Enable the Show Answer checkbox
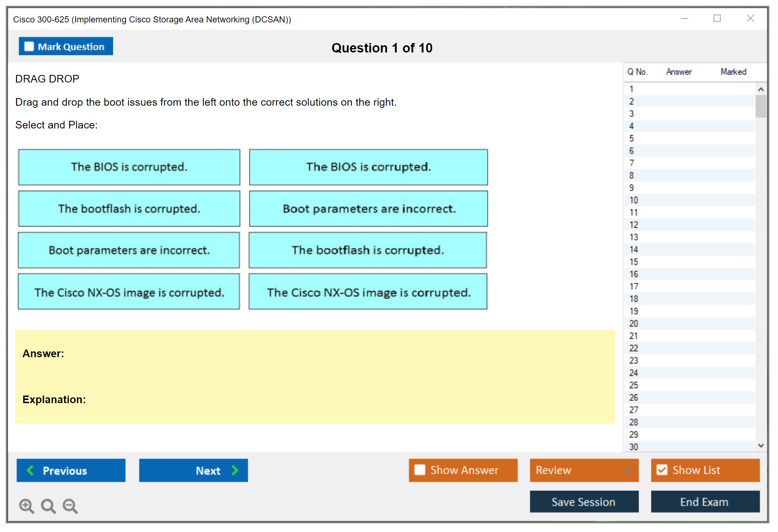 420,470
